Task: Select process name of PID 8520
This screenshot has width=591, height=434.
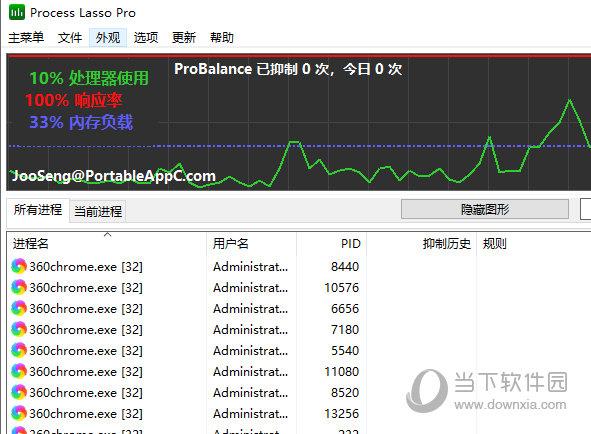Action: pyautogui.click(x=86, y=393)
